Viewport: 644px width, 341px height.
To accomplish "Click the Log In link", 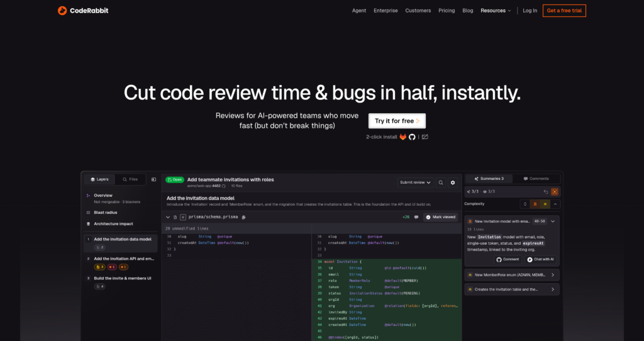I will 530,11.
